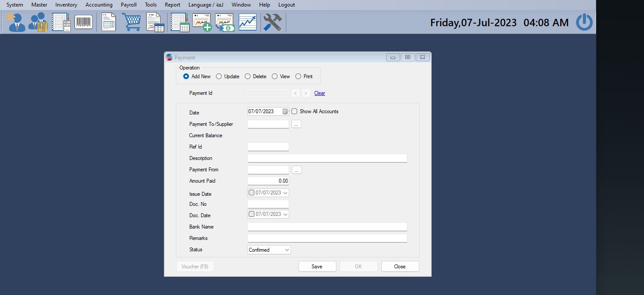
Task: Click the OK button
Action: pos(359,267)
